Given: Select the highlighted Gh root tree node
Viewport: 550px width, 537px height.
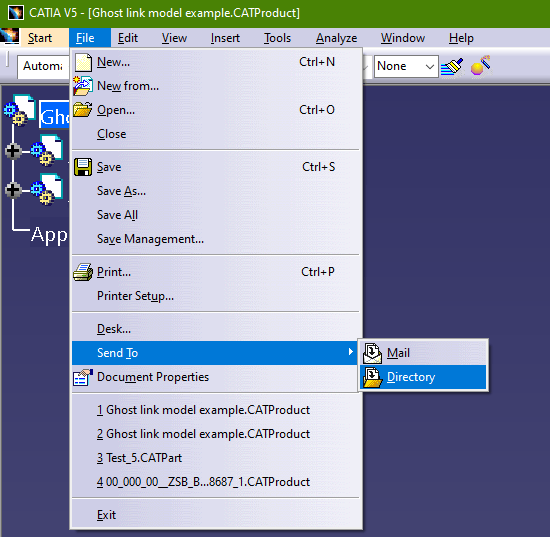Looking at the screenshot, I should [54, 115].
